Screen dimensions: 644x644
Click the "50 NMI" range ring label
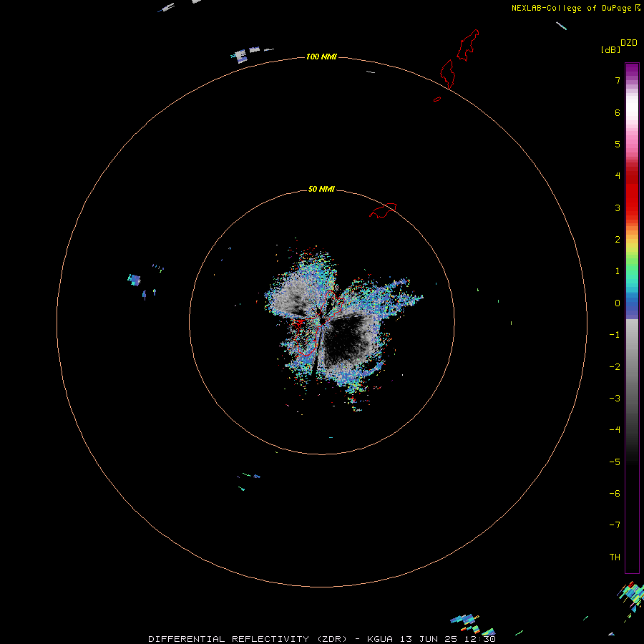[x=321, y=189]
